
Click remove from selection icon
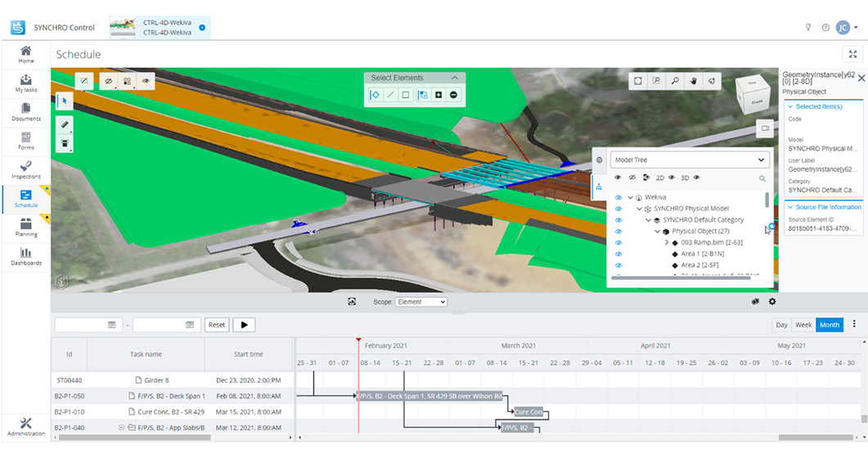click(x=453, y=95)
